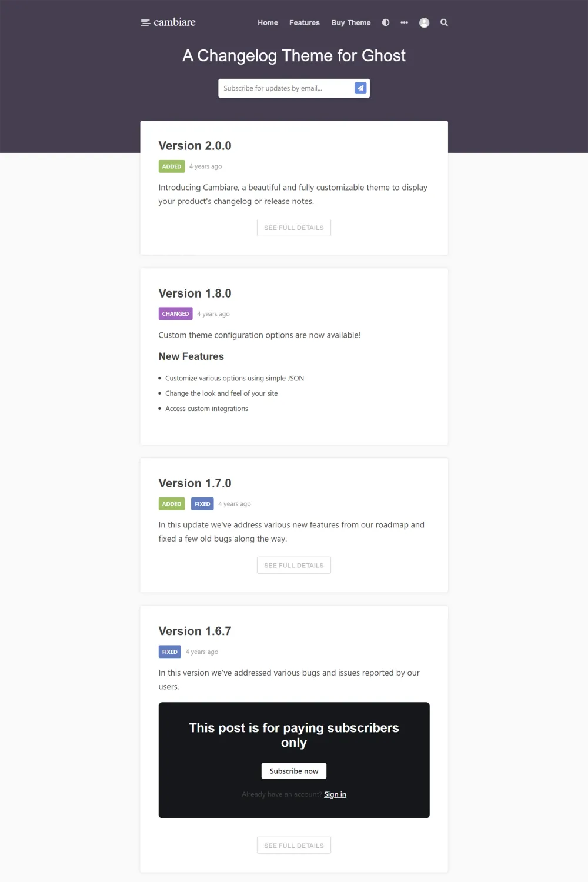Click 'A Changelog Theme for Ghost' heading
588x882 pixels.
pos(294,55)
